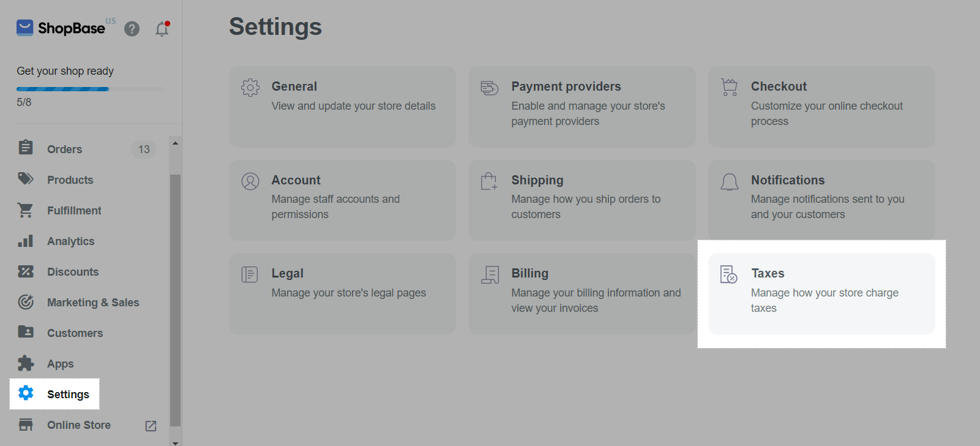The image size is (980, 446).
Task: Click the Apps puzzle piece icon
Action: click(x=26, y=363)
